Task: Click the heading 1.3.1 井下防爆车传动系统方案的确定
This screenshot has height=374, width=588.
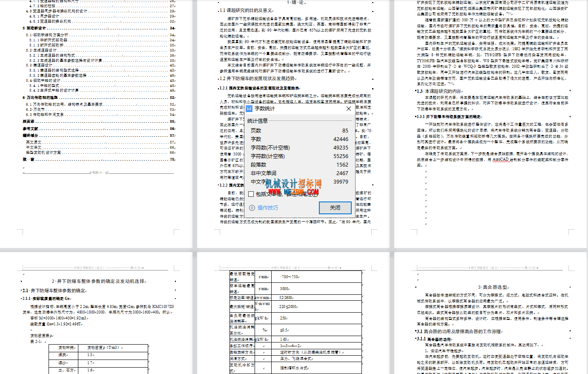Action: pos(449,117)
